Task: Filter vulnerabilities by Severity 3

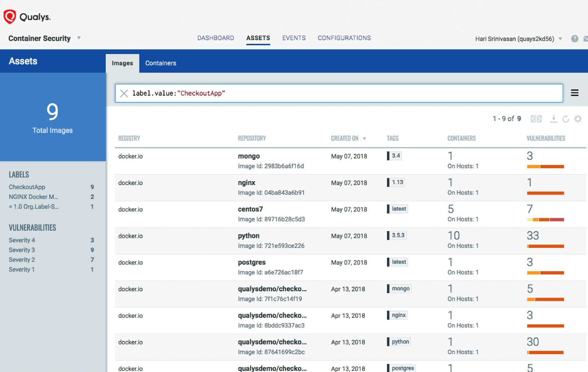Action: [22, 250]
